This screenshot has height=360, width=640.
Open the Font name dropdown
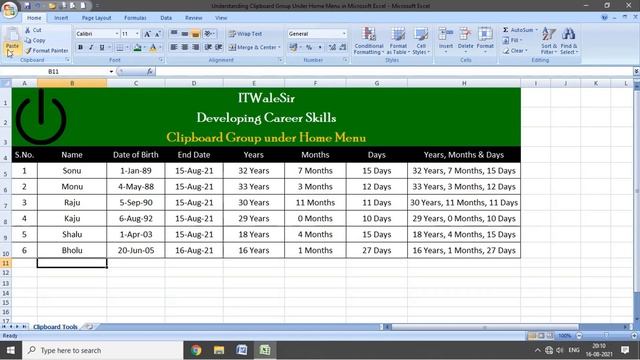[117, 34]
